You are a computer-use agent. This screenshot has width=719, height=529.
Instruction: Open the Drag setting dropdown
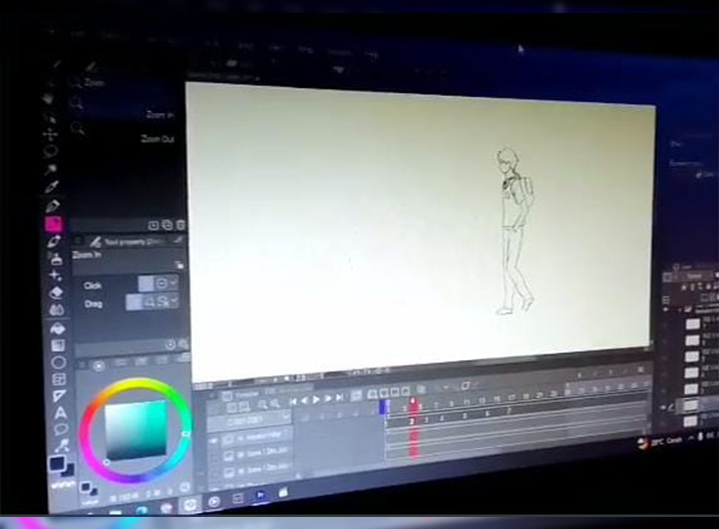coord(174,302)
